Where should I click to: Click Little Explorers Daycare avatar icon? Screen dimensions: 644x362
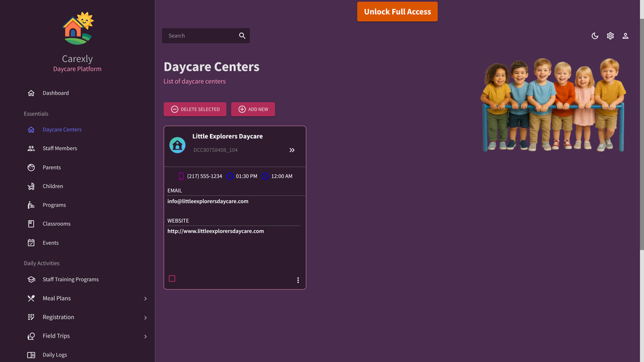[178, 145]
